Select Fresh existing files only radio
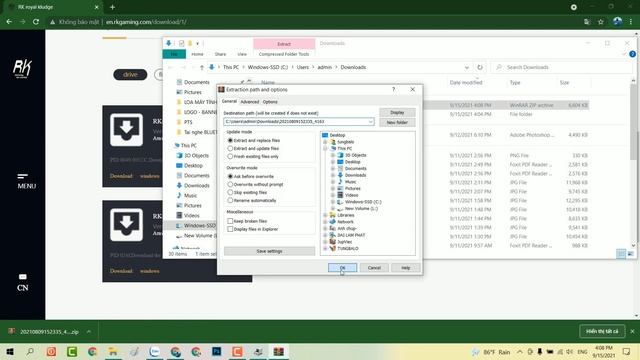 click(230, 156)
